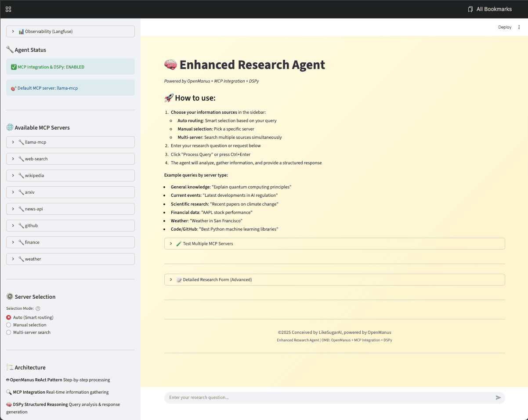Expand the wikipedia server entry
Screen dimensions: 528x420
[x=70, y=175]
